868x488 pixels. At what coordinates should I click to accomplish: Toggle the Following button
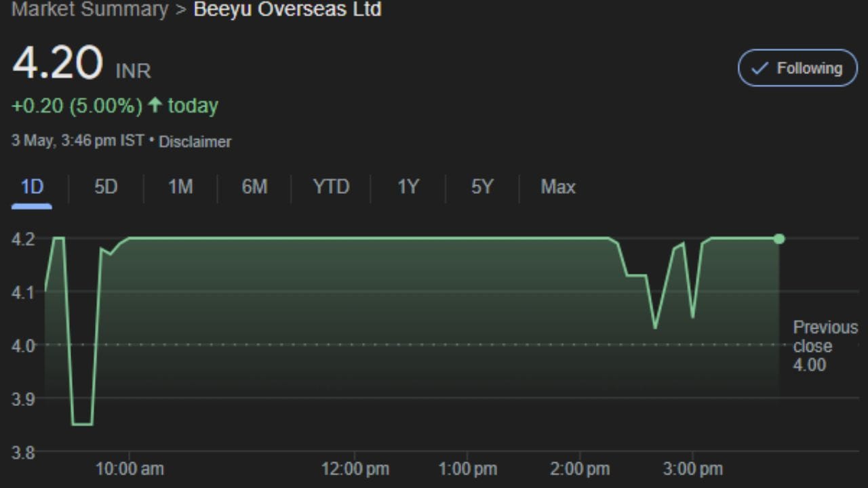point(797,68)
